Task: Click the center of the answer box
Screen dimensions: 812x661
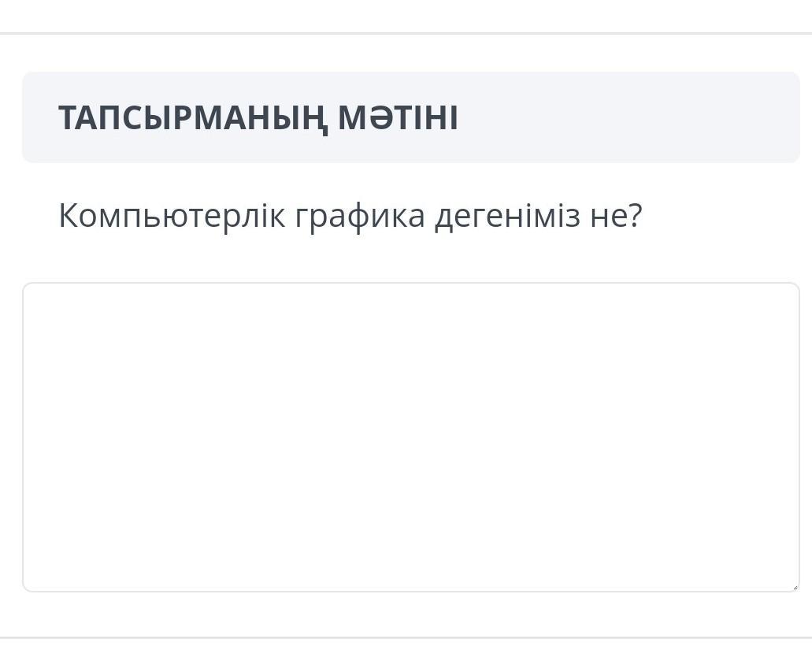Action: tap(411, 437)
